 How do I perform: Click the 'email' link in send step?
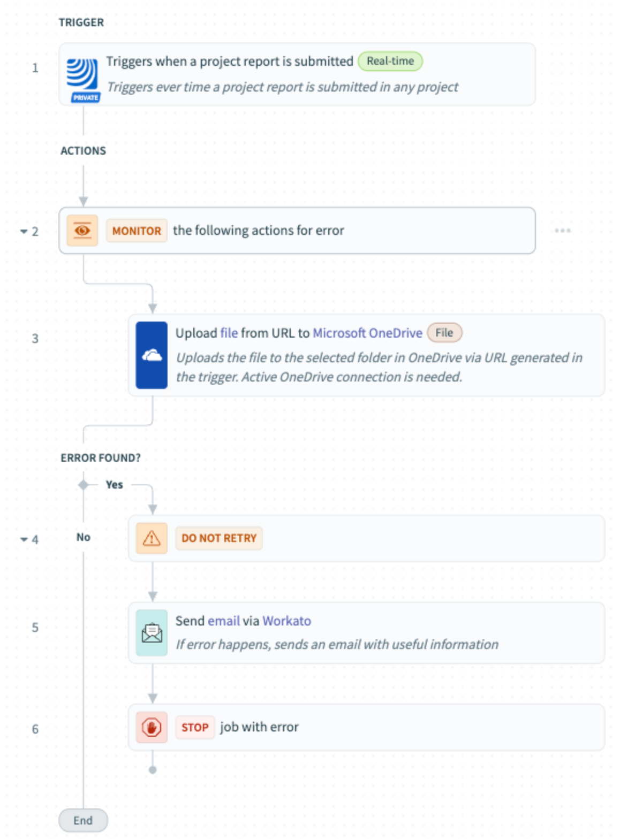pos(223,621)
